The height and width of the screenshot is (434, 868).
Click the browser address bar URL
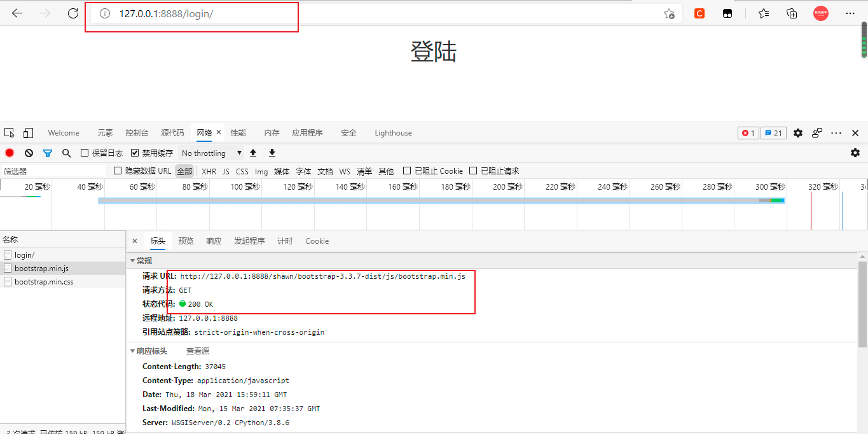(166, 13)
